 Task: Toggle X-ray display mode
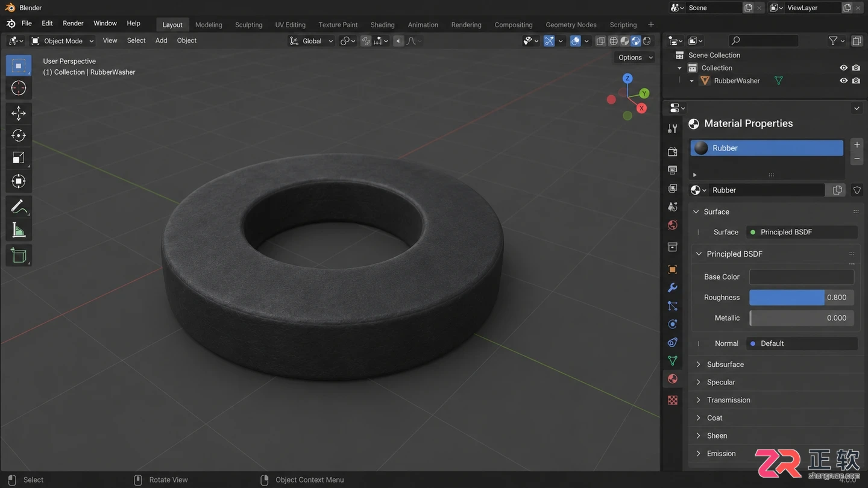point(600,41)
